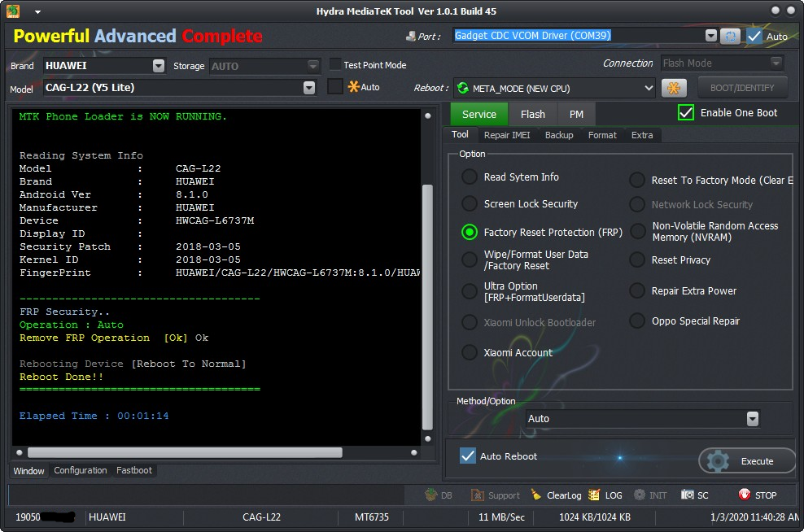Uncheck the Auto Reboot checkbox
Image resolution: width=804 pixels, height=532 pixels.
coord(468,456)
